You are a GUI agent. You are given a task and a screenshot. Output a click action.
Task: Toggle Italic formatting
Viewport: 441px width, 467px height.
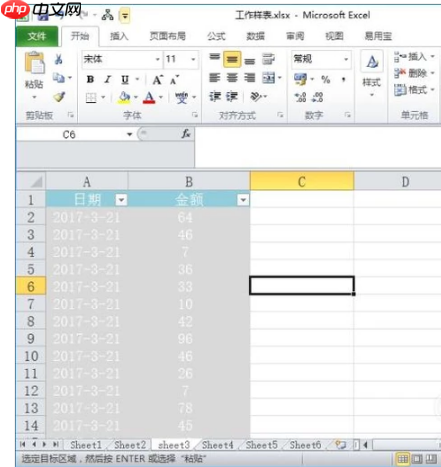tap(107, 79)
